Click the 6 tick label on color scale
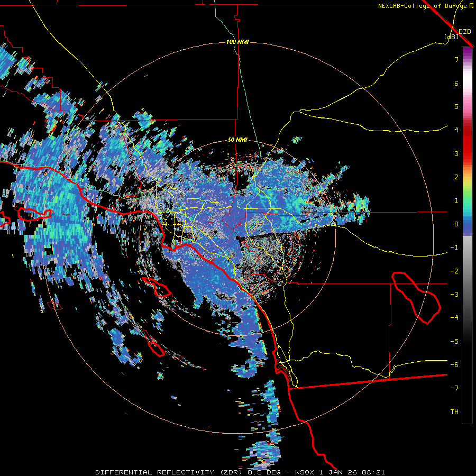Viewport: 476px width, 476px height. (456, 83)
